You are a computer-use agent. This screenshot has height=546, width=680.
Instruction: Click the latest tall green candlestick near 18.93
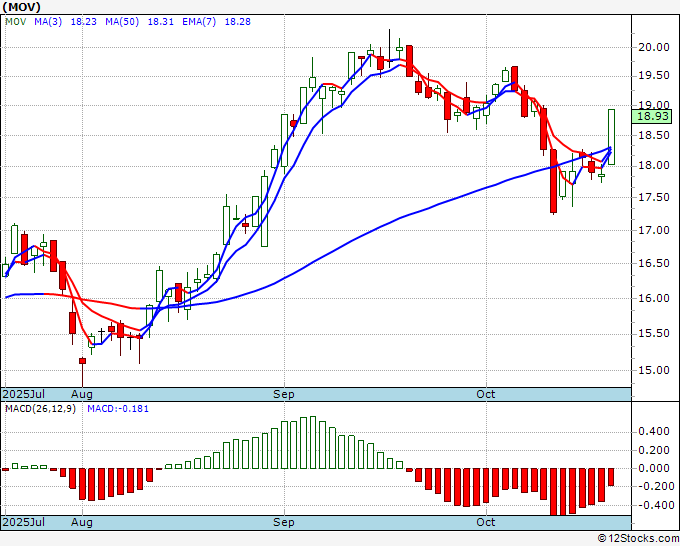point(611,137)
